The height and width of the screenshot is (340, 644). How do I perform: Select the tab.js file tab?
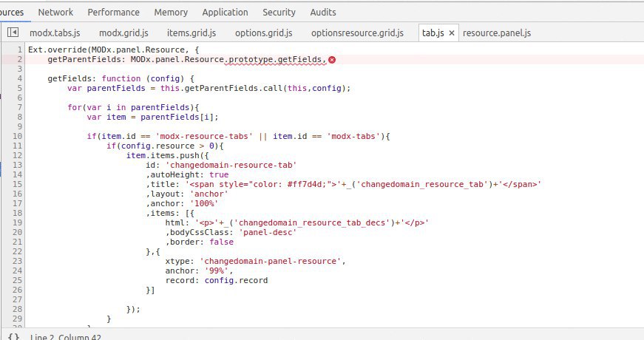tap(433, 33)
